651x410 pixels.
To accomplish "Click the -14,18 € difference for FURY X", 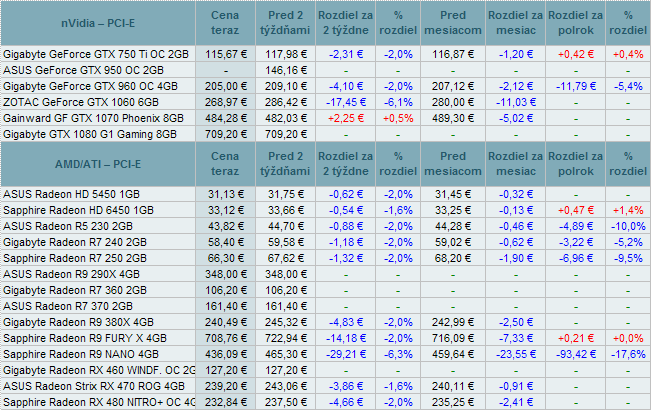I will (346, 338).
